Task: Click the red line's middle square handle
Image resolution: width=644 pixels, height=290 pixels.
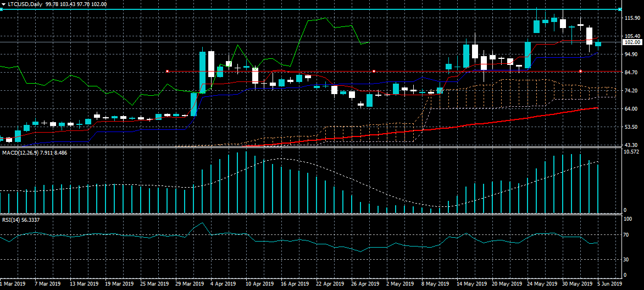Action: coord(374,71)
